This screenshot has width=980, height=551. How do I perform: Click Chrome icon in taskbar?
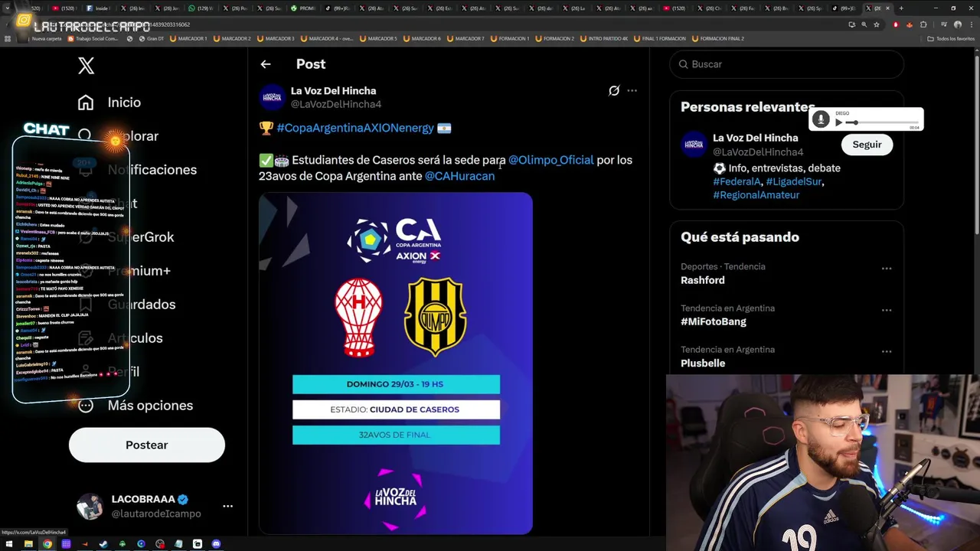47,544
